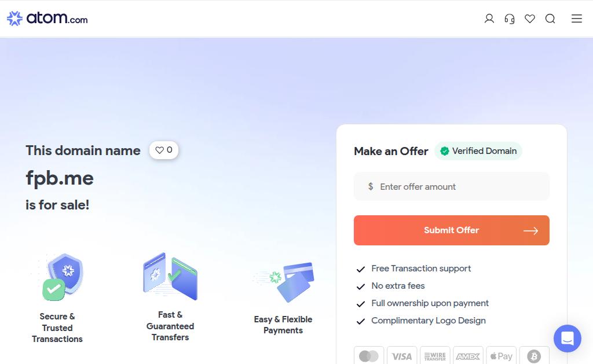Select the Bitcoin payment icon
Image resolution: width=593 pixels, height=364 pixels.
pos(534,356)
